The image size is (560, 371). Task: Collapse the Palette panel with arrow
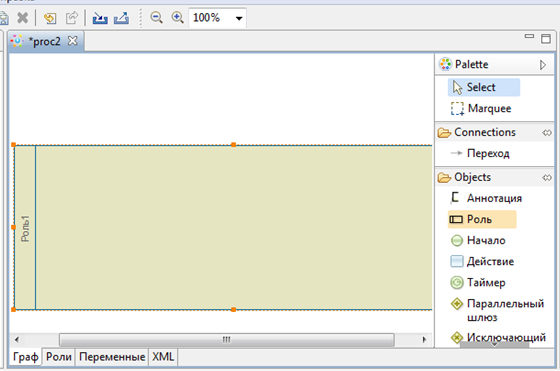[x=543, y=65]
